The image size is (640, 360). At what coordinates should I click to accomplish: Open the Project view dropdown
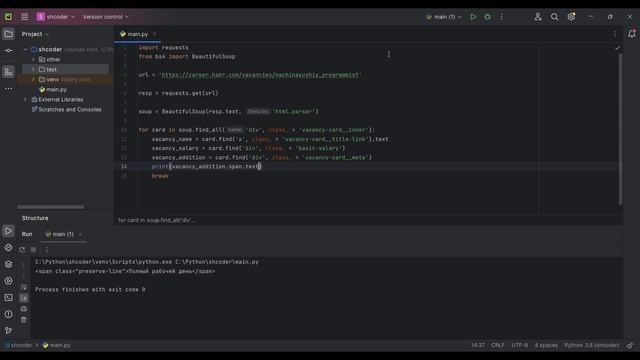click(x=35, y=34)
